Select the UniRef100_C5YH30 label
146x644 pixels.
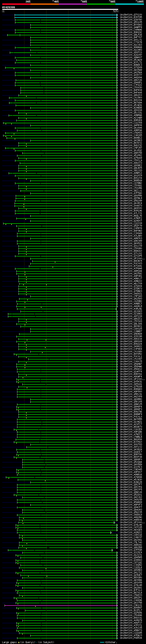131,87
